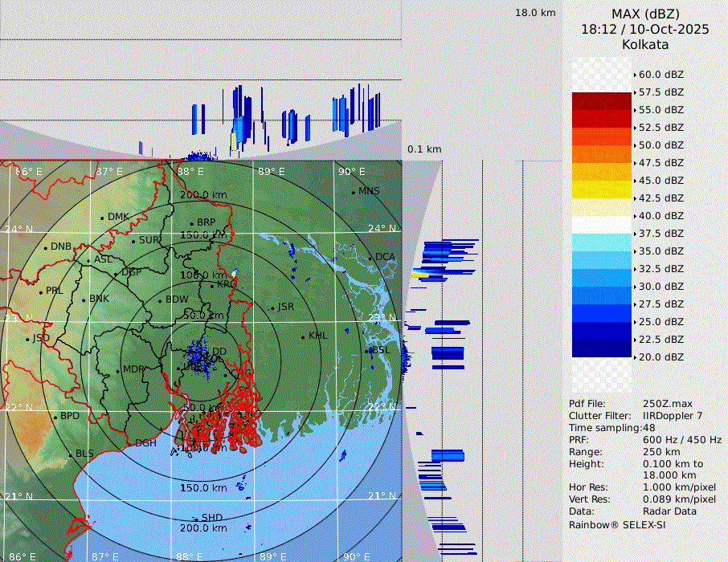The height and width of the screenshot is (562, 728).
Task: Click the JSR station marker
Action: [x=272, y=307]
